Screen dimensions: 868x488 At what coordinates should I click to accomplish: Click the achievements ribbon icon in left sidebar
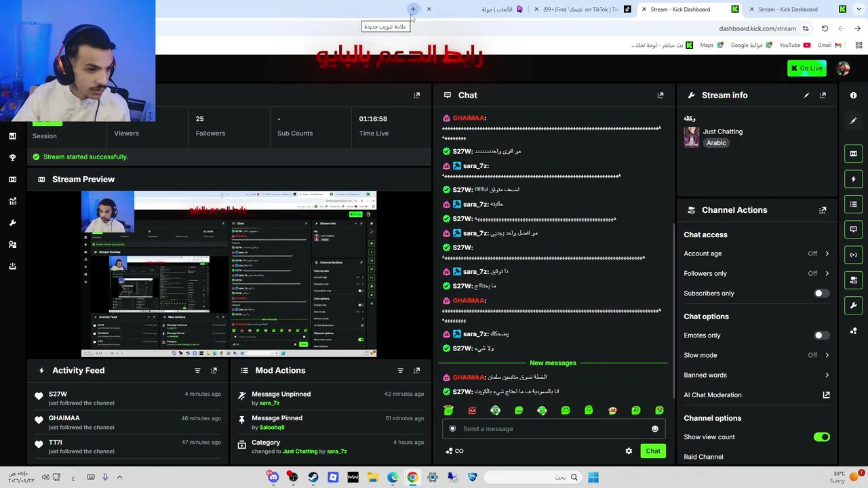click(x=12, y=158)
